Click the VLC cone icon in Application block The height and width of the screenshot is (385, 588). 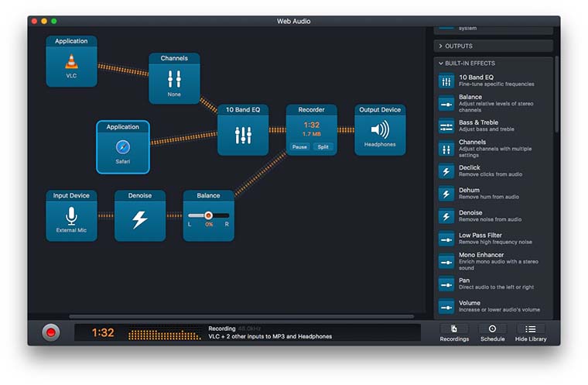point(71,62)
